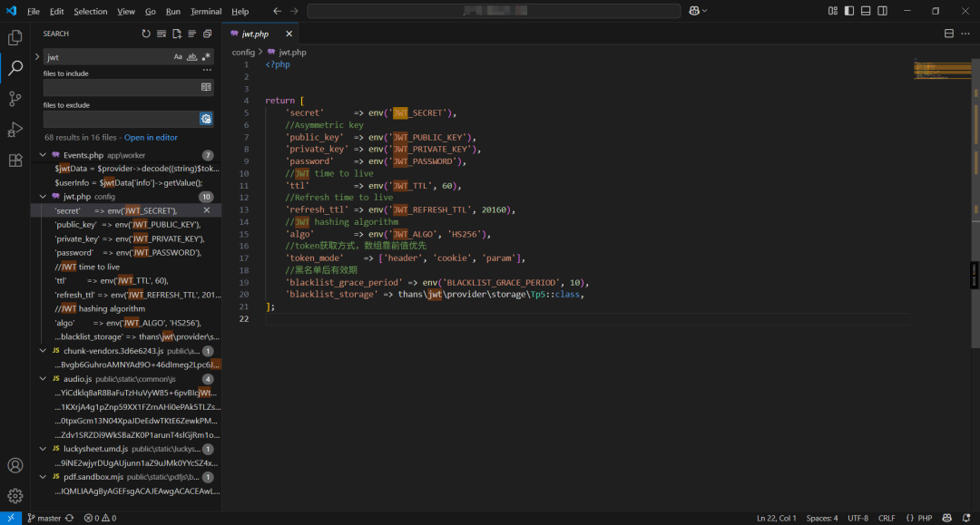This screenshot has width=980, height=525.
Task: Toggle Match Case in search box
Action: click(178, 56)
